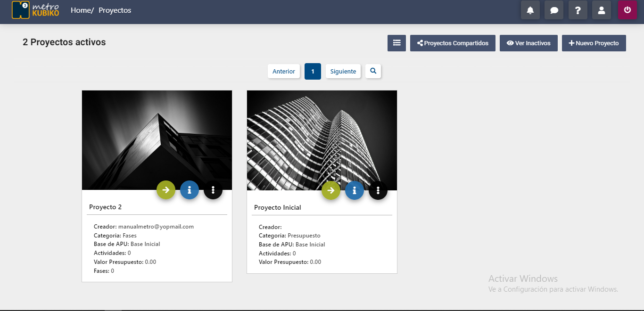Create a Nuevo Proyecto
Image resolution: width=644 pixels, height=311 pixels.
594,43
